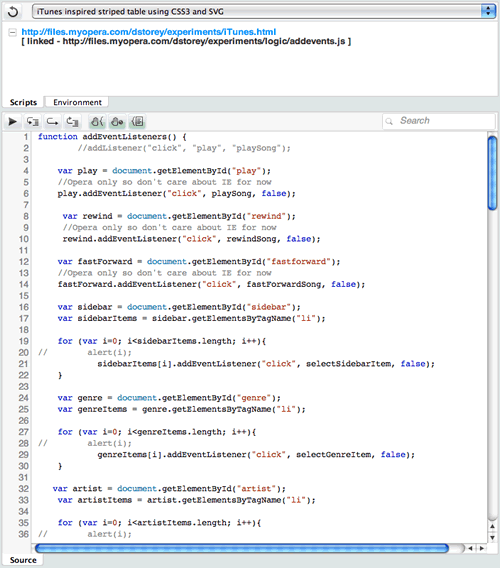Screen dimensions: 500x568
Task: Click the horizontal scrollbar right arrow
Action: pos(482,548)
